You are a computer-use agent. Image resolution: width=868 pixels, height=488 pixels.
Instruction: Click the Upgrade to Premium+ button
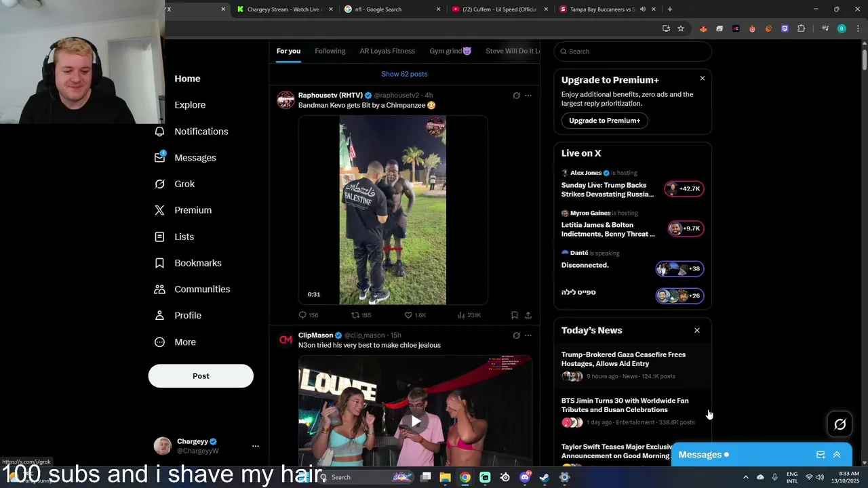coord(604,121)
